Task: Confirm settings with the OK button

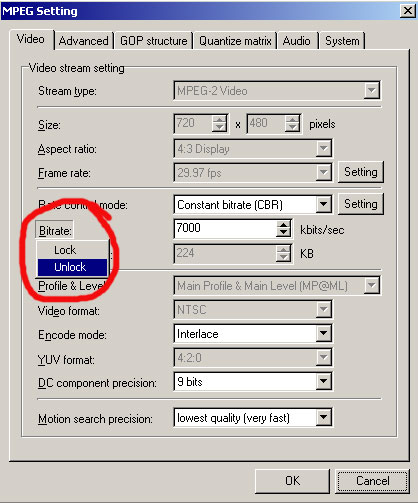Action: coord(292,481)
